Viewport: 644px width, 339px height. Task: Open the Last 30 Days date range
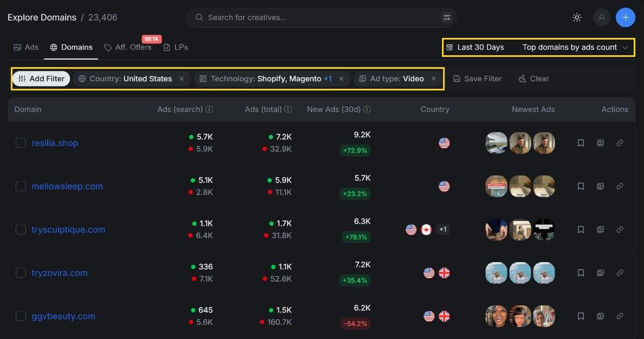pos(475,47)
